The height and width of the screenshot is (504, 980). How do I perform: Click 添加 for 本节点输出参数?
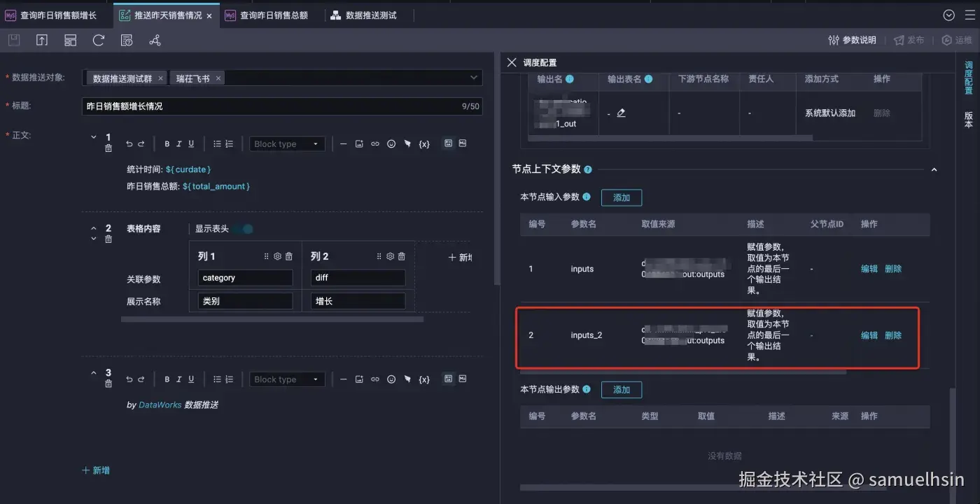point(622,389)
